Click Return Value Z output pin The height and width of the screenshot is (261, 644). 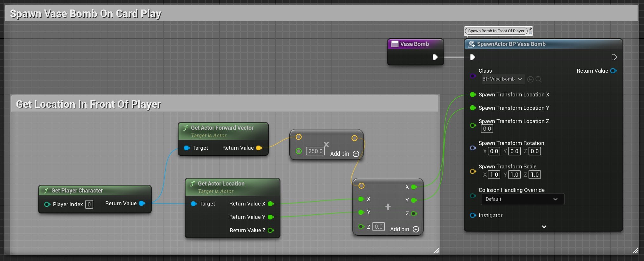tap(271, 230)
